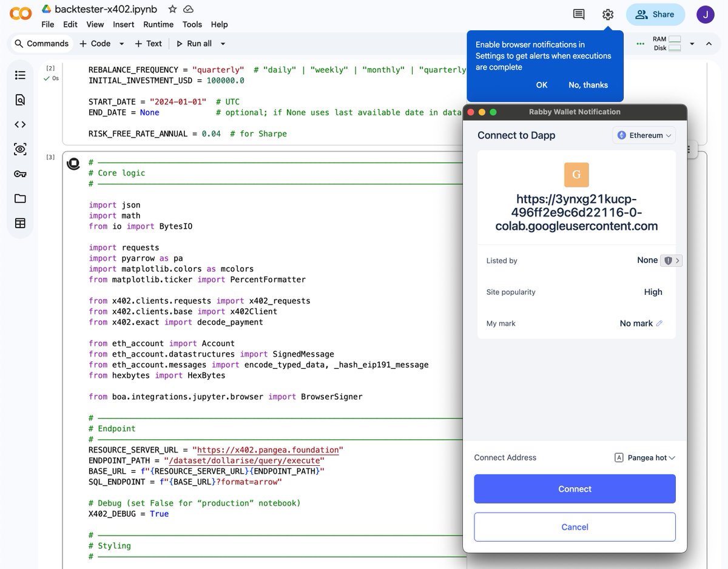Open Find and replace sidebar icon
This screenshot has width=728, height=569.
tap(20, 100)
